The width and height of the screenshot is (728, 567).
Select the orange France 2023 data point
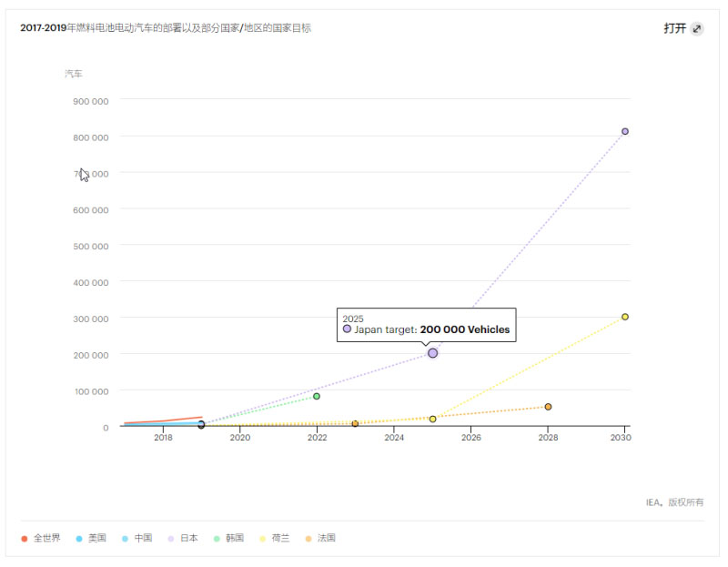(x=355, y=424)
